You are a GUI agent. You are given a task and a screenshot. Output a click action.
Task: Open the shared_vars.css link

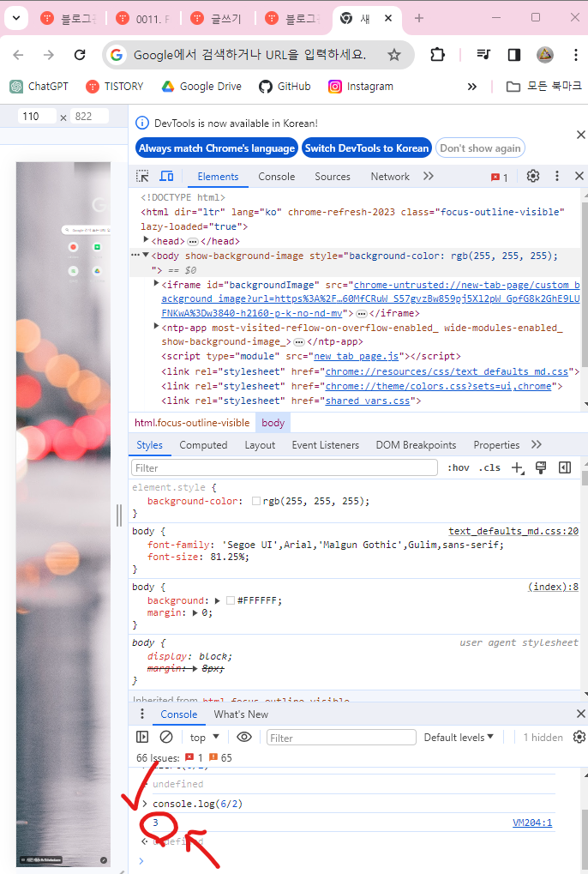(x=368, y=401)
